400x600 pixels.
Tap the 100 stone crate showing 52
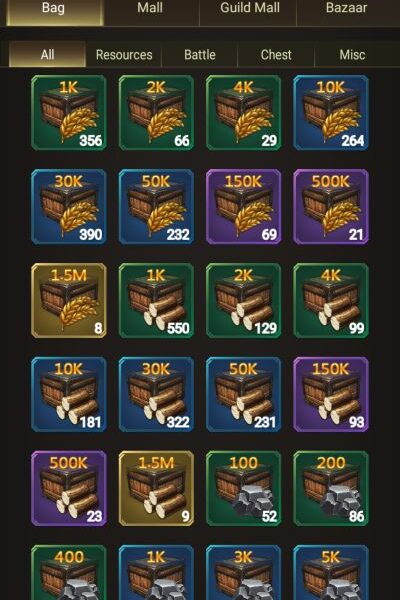point(243,488)
